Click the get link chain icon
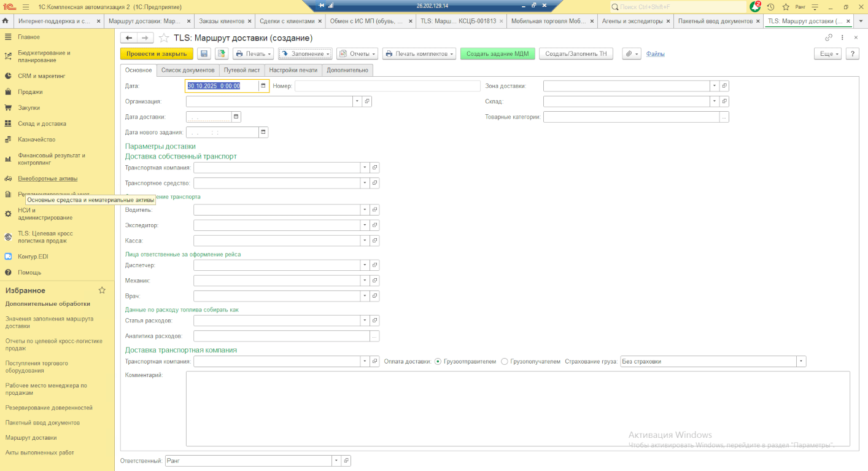This screenshot has width=868, height=471. pos(829,37)
